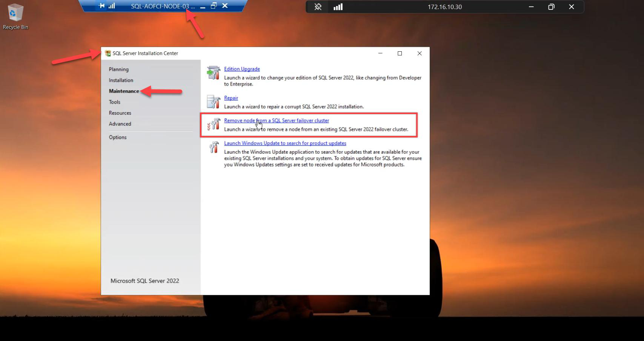Close the SQL Server Installation Center window

pyautogui.click(x=420, y=53)
